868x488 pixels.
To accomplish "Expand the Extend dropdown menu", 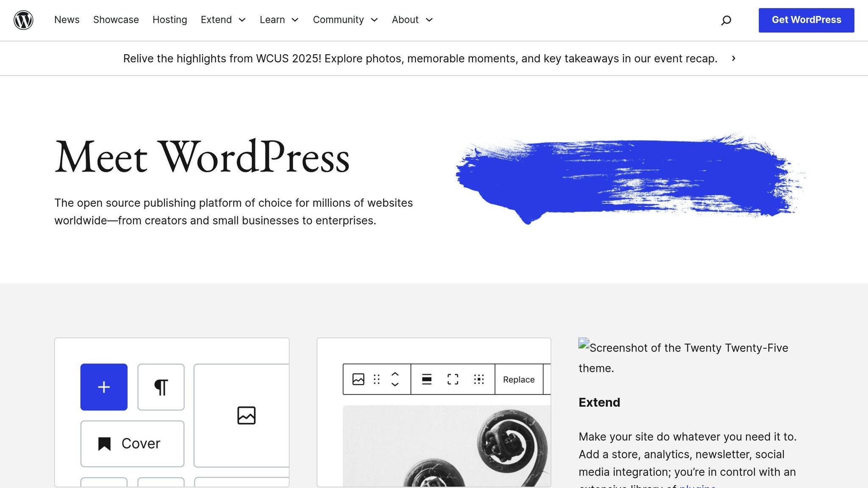I will point(223,20).
